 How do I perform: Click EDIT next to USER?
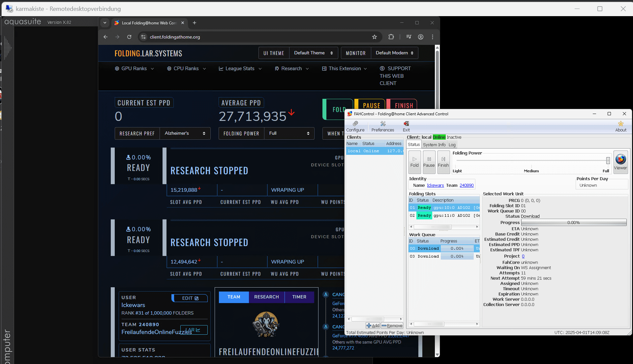190,298
